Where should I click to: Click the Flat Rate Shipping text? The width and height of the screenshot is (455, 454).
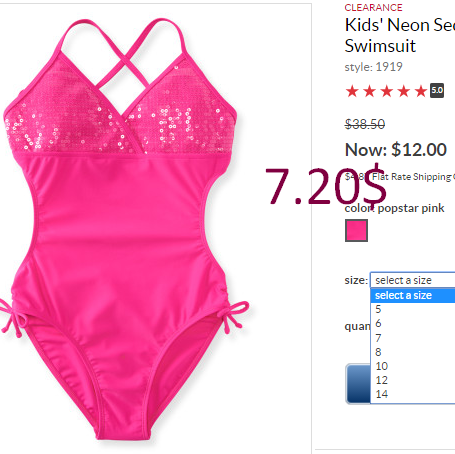[413, 177]
